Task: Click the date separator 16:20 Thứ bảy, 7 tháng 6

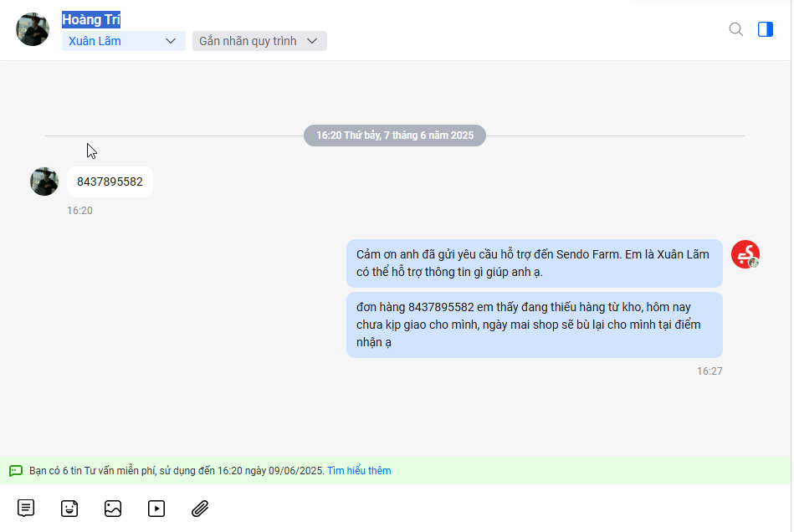Action: click(395, 136)
